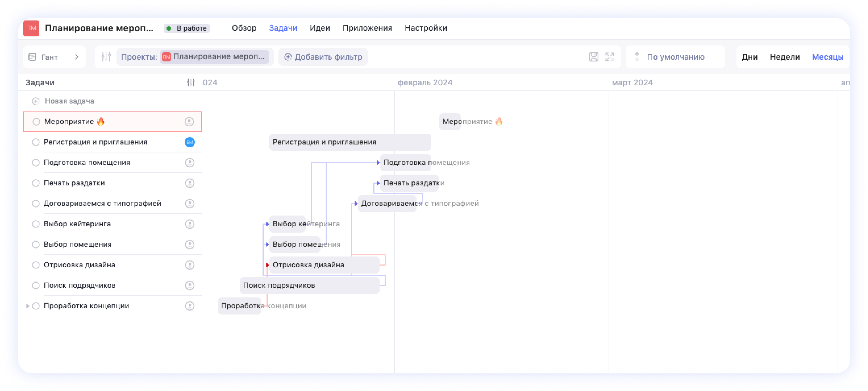
Task: Select Отрисовка дизайна Gantt bar
Action: [x=324, y=265]
